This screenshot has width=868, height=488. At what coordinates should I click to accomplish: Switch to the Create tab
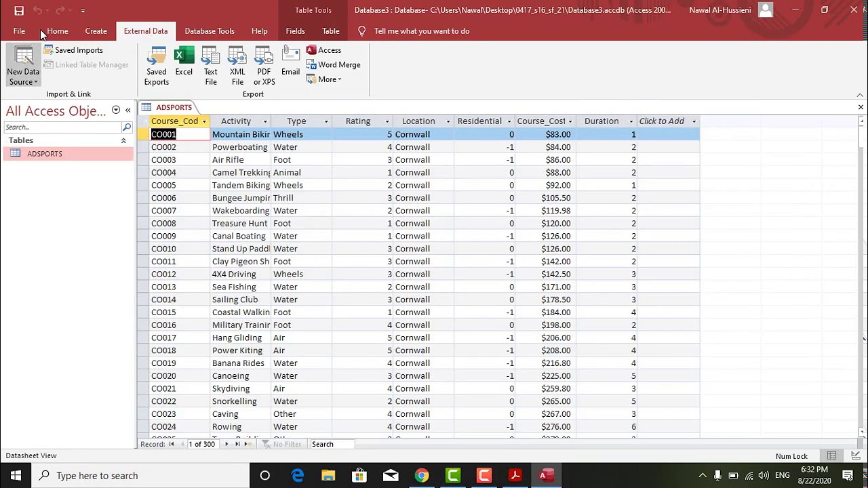pos(96,31)
